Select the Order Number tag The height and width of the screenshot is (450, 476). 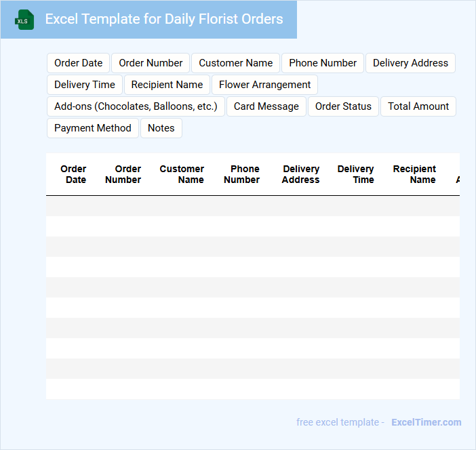tap(151, 63)
